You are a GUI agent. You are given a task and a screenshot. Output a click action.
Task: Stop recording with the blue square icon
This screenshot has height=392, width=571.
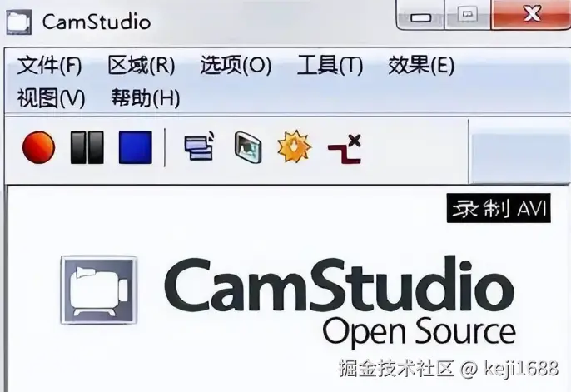[x=136, y=147]
